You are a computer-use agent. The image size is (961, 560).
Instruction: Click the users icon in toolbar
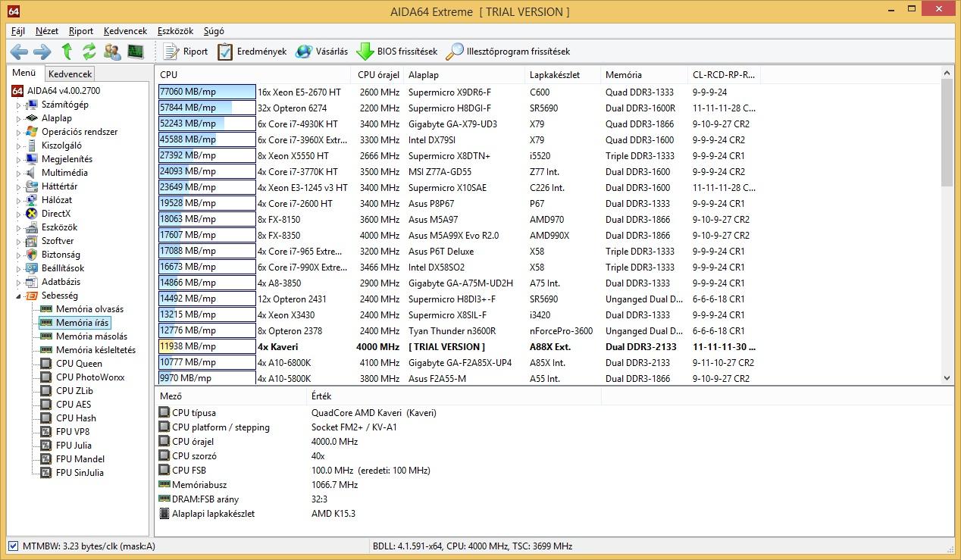coord(113,52)
